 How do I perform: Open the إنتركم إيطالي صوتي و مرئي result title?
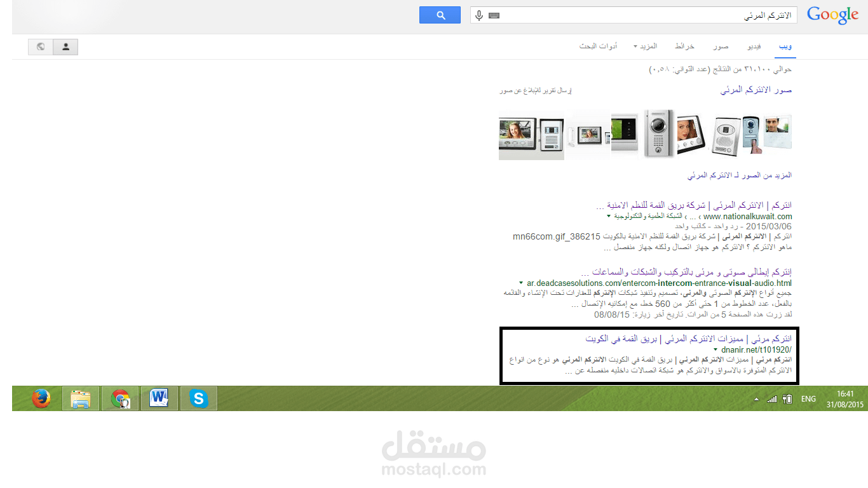686,272
